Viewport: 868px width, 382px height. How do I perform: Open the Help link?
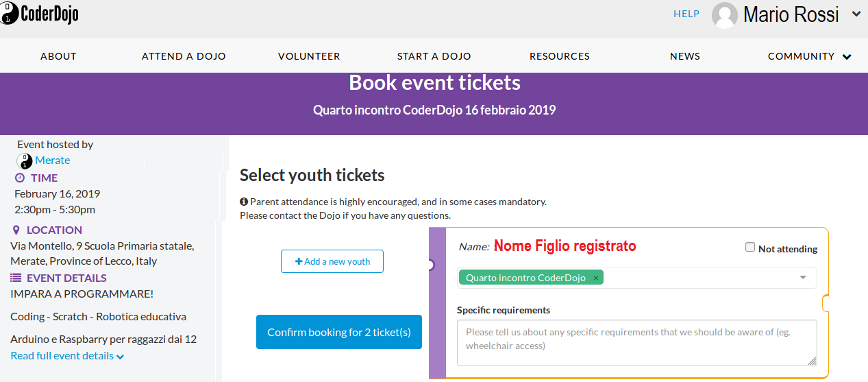pyautogui.click(x=686, y=14)
